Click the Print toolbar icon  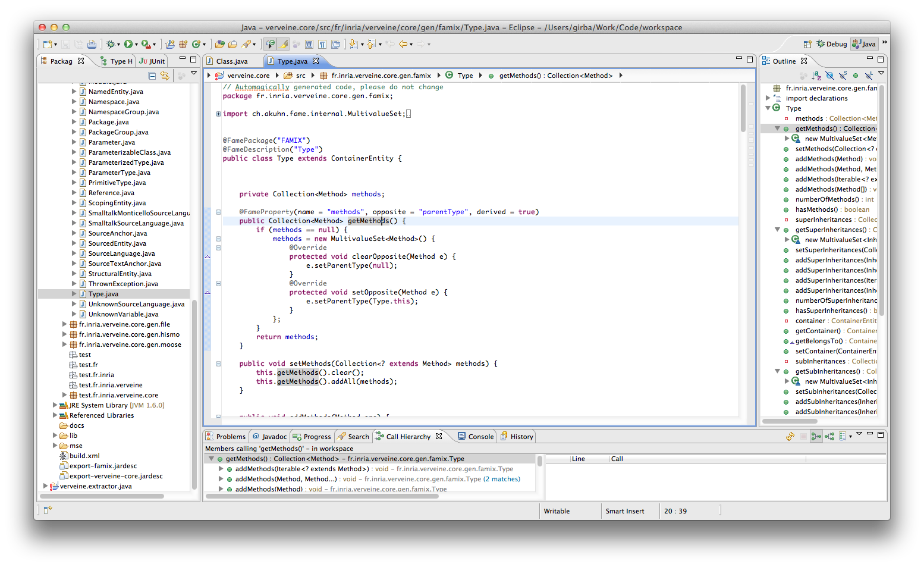pyautogui.click(x=92, y=44)
